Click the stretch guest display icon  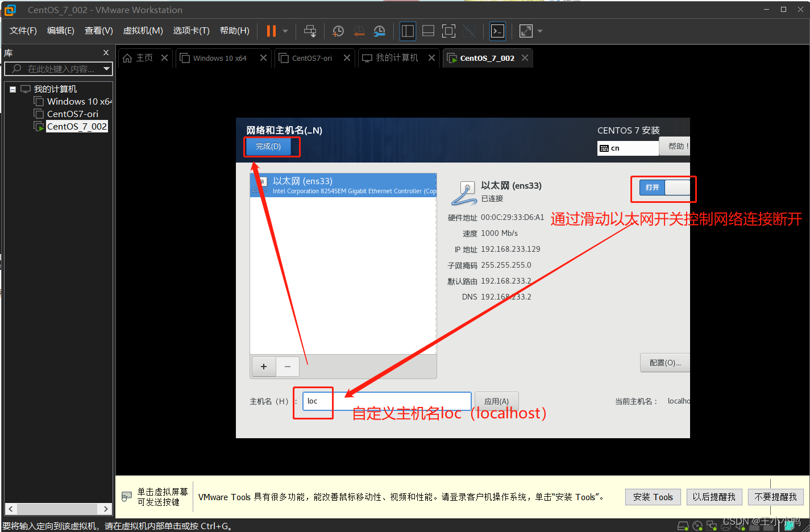526,31
